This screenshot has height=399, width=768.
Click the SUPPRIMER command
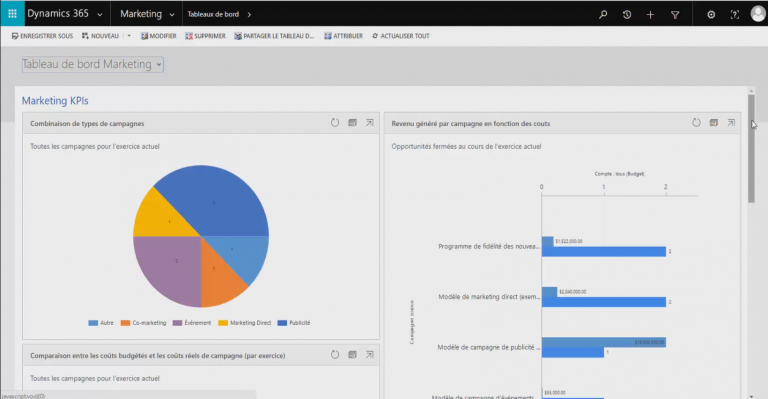tap(205, 36)
